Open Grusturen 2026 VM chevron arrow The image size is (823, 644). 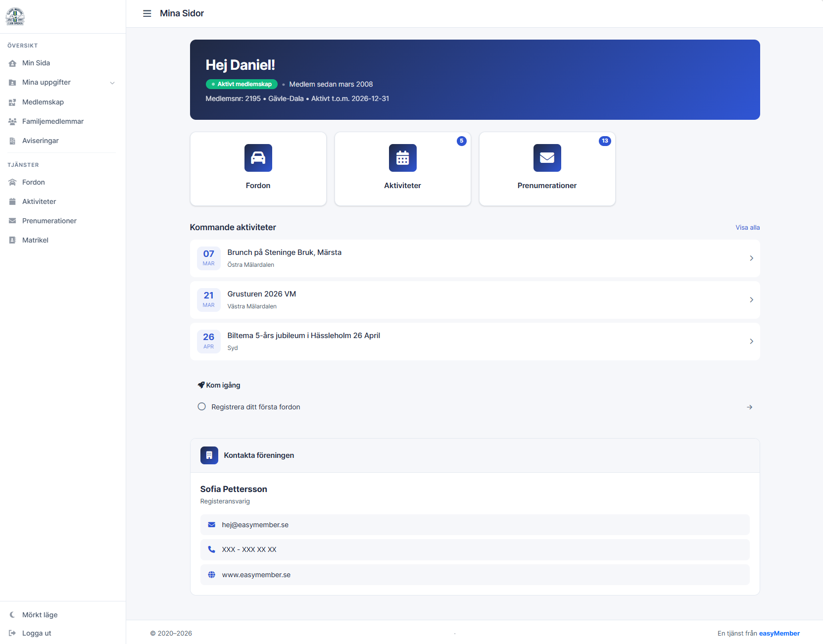pyautogui.click(x=751, y=300)
